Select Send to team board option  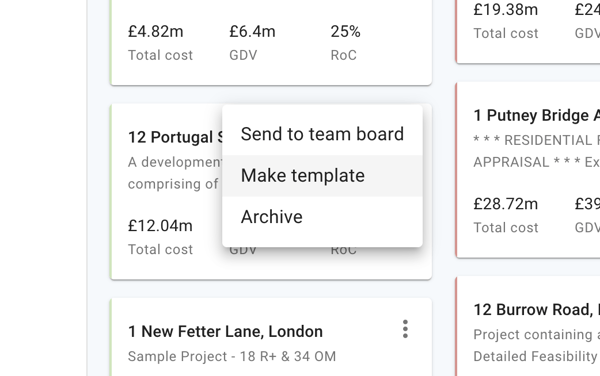point(322,134)
